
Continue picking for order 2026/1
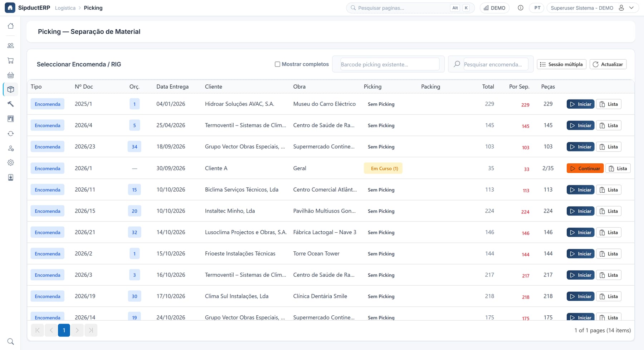tap(585, 168)
